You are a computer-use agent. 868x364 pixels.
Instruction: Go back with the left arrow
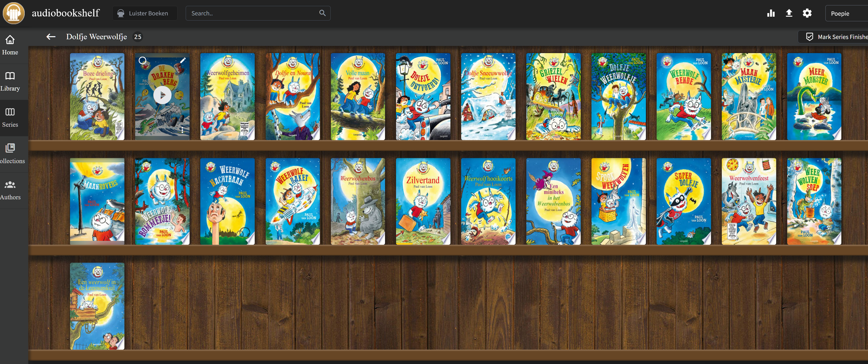[x=51, y=37]
